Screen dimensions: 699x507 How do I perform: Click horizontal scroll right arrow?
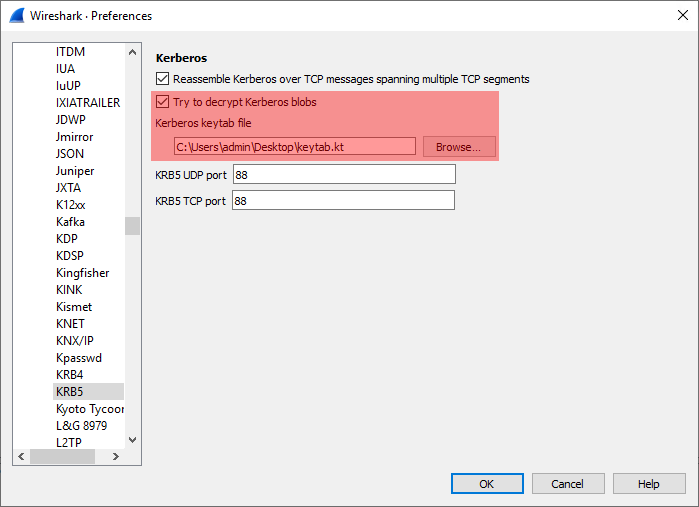116,456
